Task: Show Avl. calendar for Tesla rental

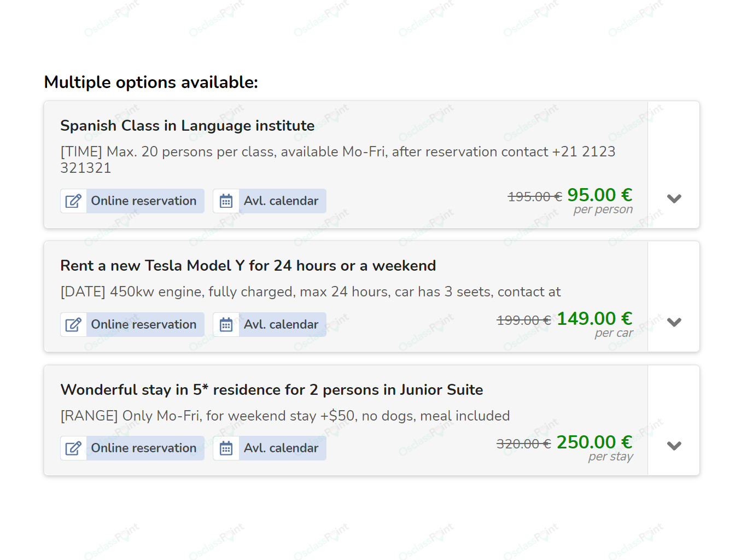Action: tap(270, 325)
